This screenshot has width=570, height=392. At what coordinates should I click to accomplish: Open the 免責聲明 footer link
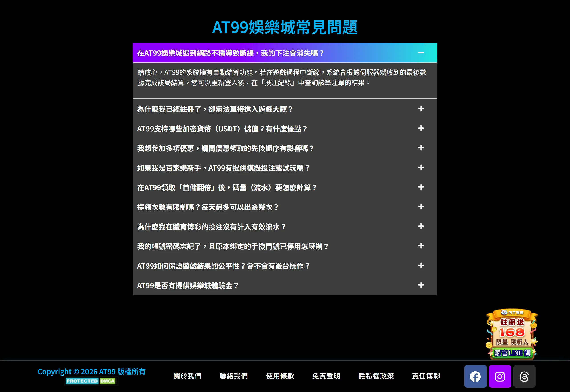pyautogui.click(x=326, y=376)
